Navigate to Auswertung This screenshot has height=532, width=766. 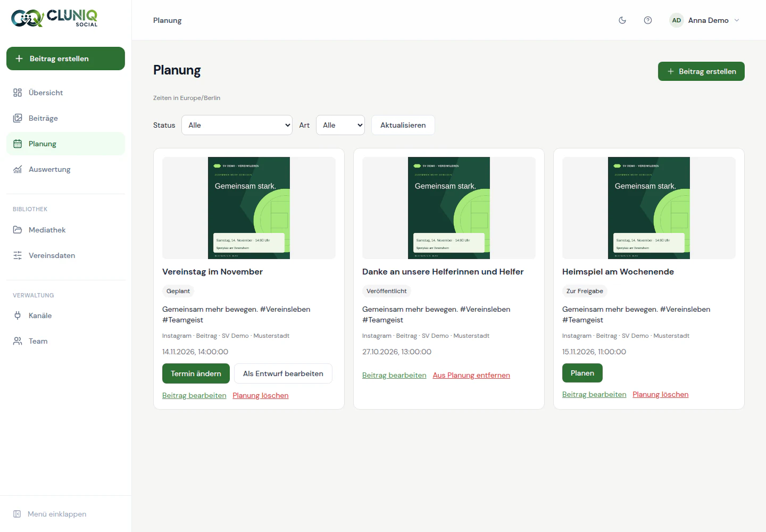65,169
